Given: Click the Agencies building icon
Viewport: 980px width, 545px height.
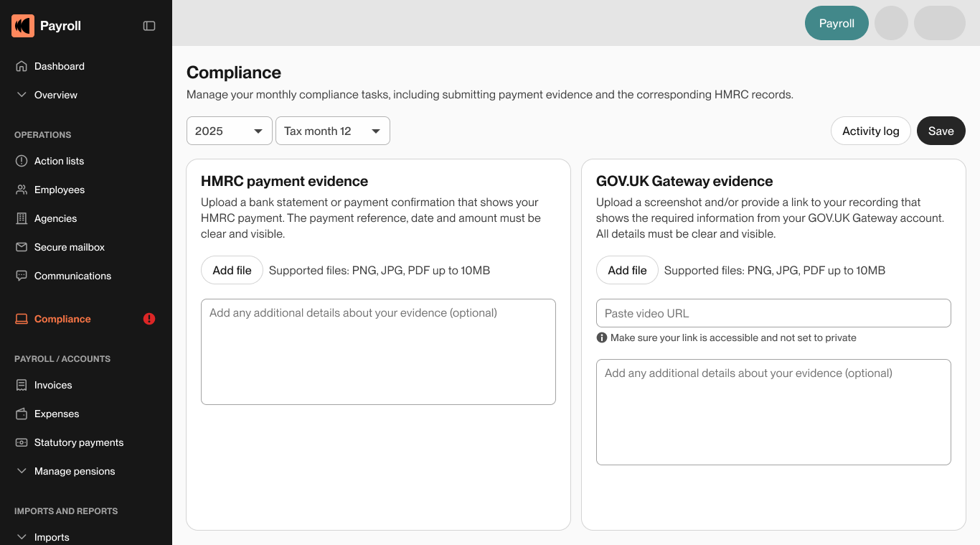Looking at the screenshot, I should pyautogui.click(x=22, y=218).
